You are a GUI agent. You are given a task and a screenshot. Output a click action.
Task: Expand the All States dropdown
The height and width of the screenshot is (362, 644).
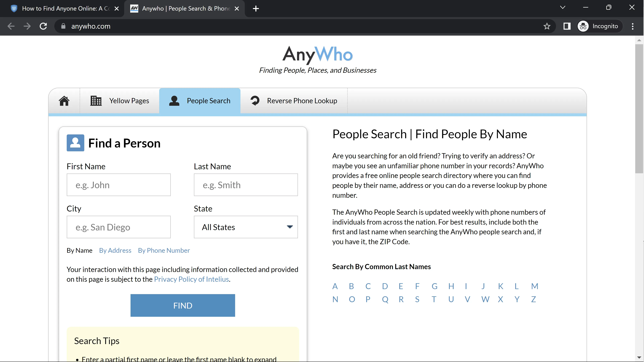point(246,227)
